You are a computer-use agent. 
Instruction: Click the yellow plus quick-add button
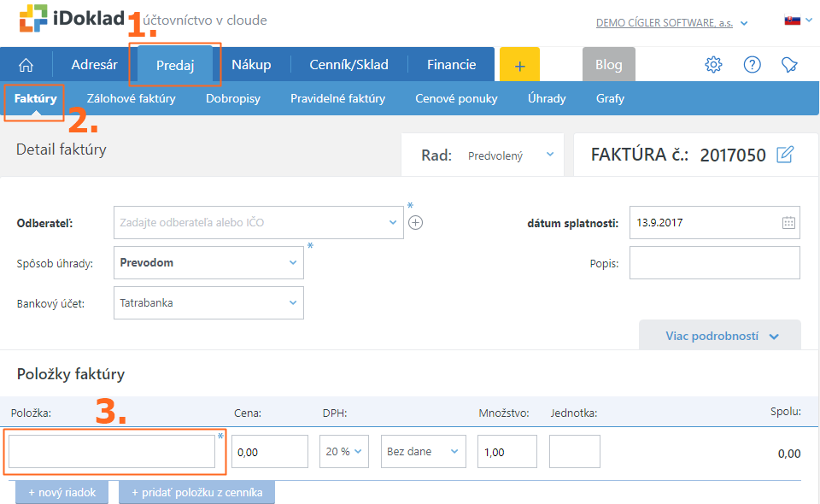(519, 65)
